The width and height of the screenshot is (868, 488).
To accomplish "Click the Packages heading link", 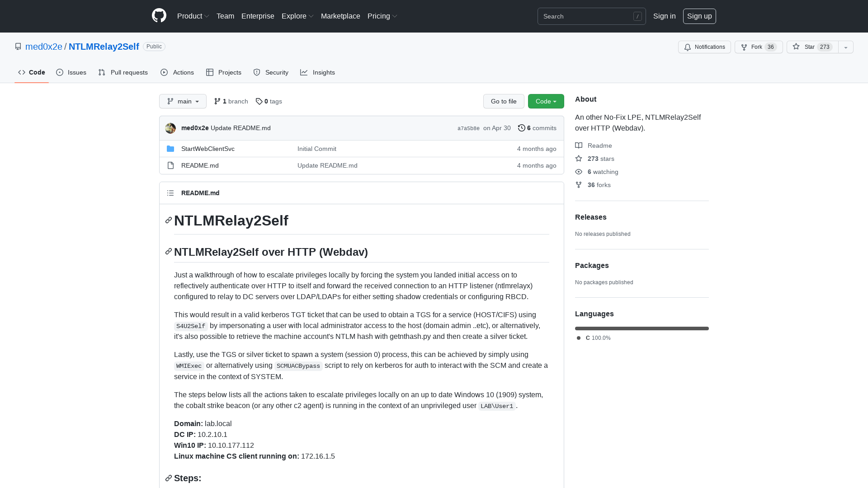I will coord(592,265).
